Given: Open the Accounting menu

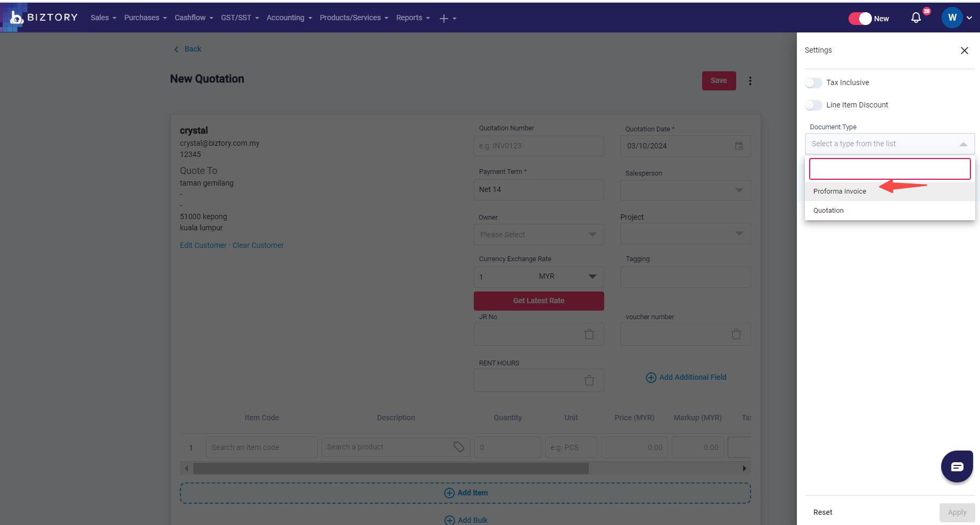Looking at the screenshot, I should tap(289, 18).
